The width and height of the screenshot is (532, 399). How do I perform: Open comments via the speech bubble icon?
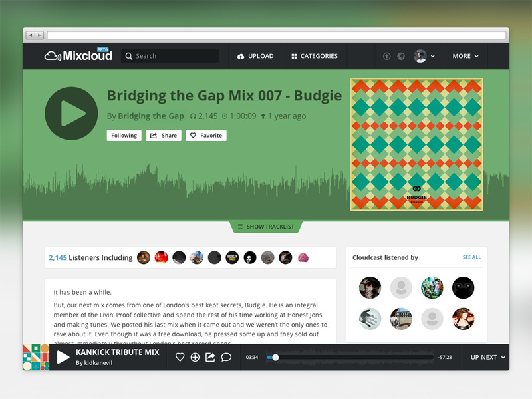[226, 357]
